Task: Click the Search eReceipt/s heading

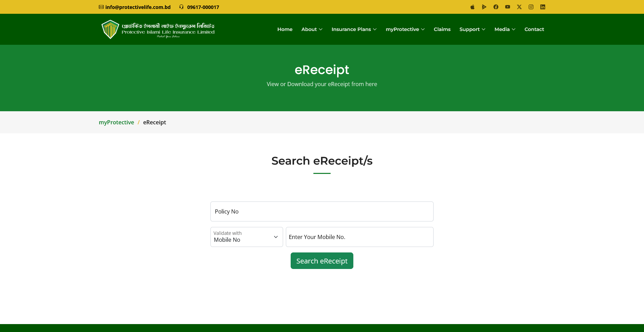Action: pyautogui.click(x=322, y=161)
